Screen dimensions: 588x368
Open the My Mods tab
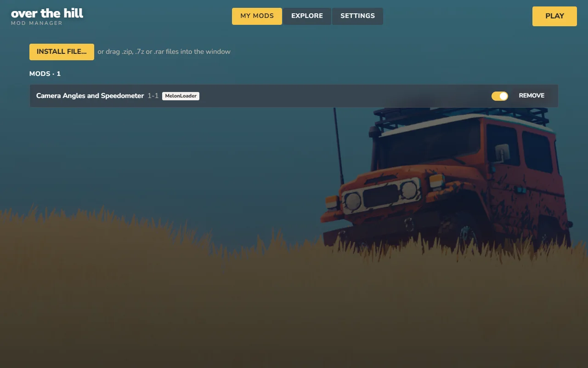pos(257,16)
